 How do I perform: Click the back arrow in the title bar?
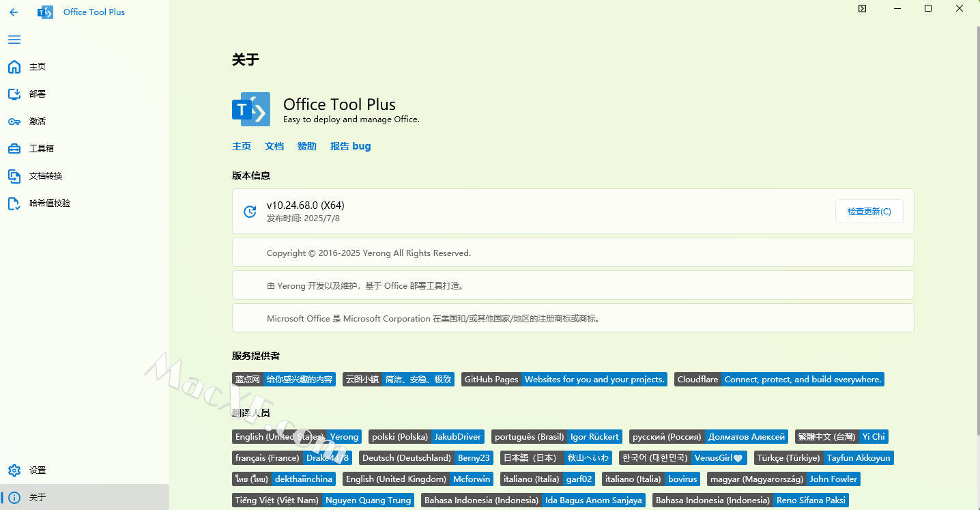click(x=14, y=12)
